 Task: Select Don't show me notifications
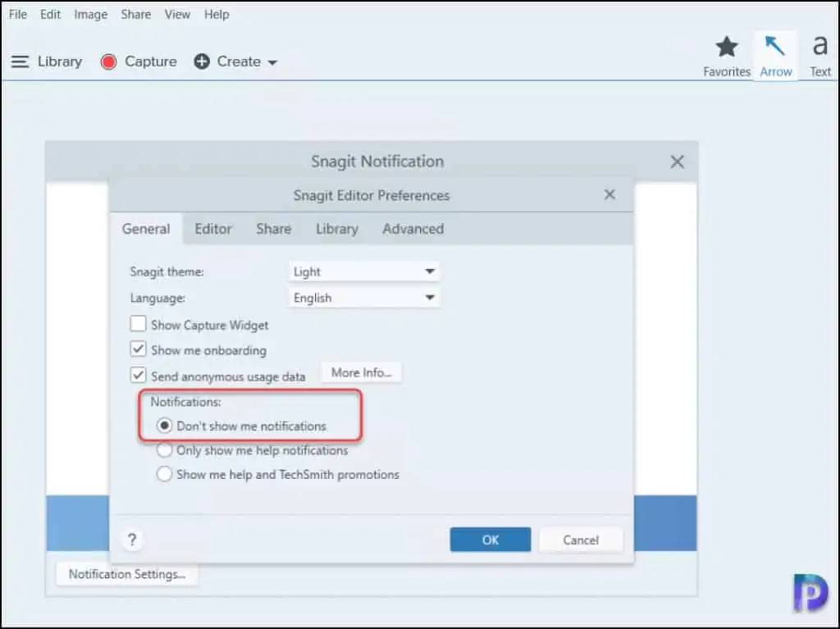[164, 426]
